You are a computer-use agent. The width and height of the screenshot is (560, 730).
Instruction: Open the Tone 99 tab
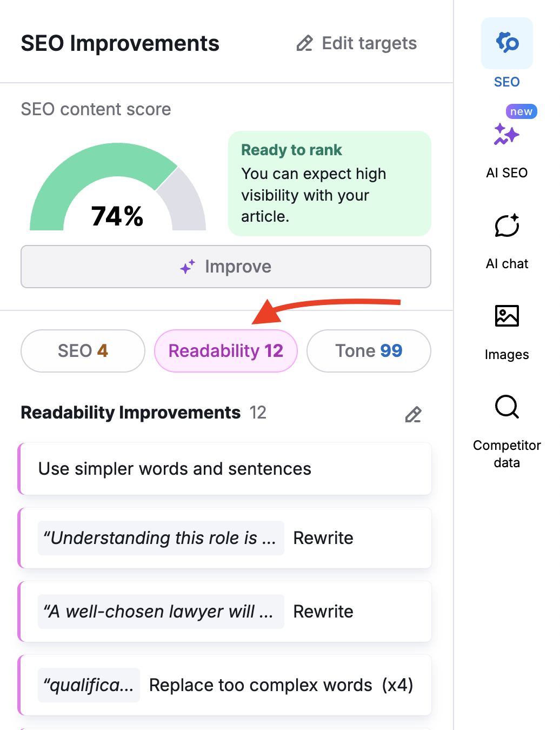tap(368, 351)
